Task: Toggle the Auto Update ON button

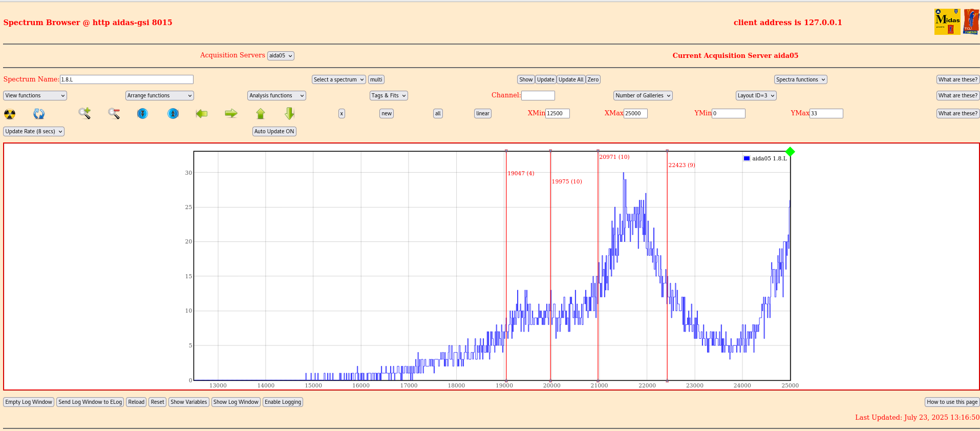Action: (x=274, y=132)
